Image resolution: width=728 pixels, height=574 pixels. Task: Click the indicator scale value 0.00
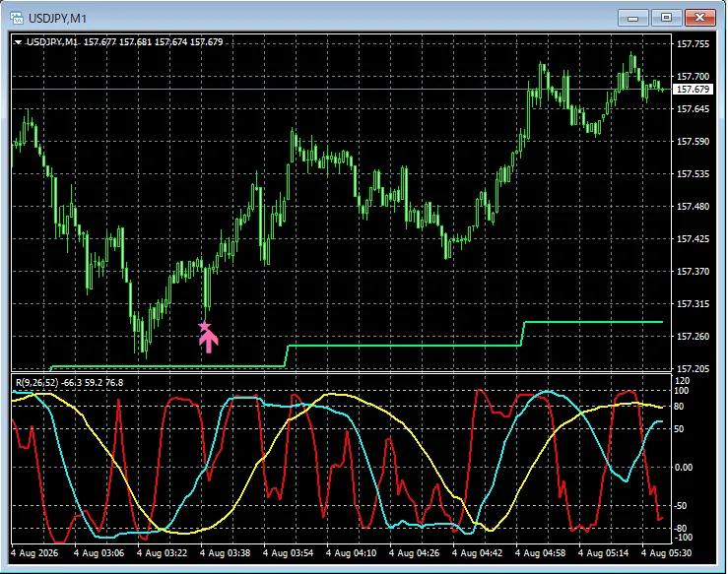coord(684,468)
